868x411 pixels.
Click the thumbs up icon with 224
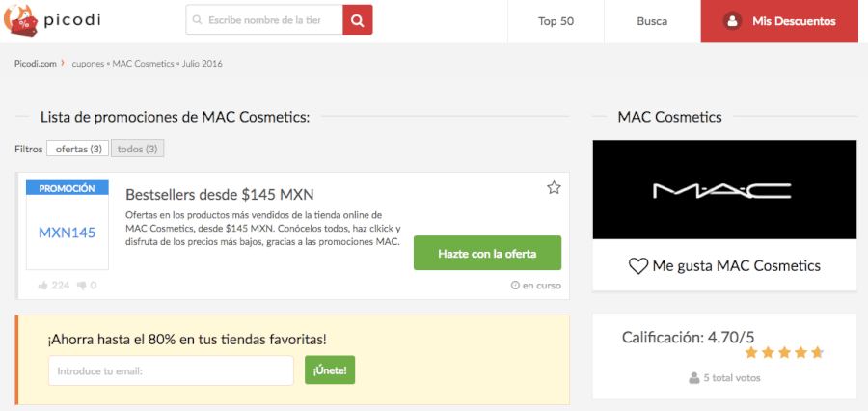pyautogui.click(x=42, y=286)
